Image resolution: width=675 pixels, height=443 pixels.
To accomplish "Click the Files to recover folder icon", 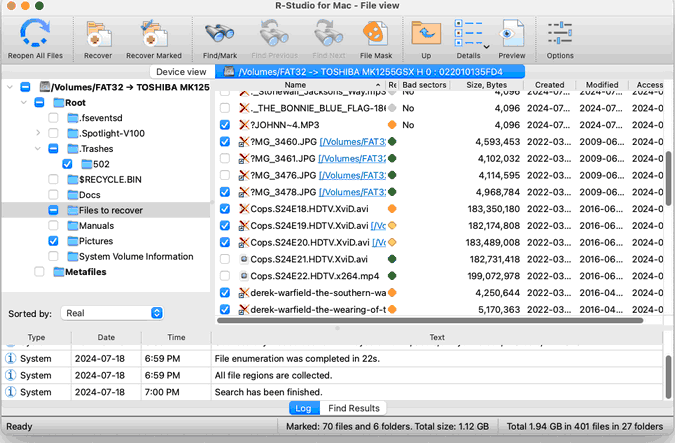I will click(x=72, y=210).
